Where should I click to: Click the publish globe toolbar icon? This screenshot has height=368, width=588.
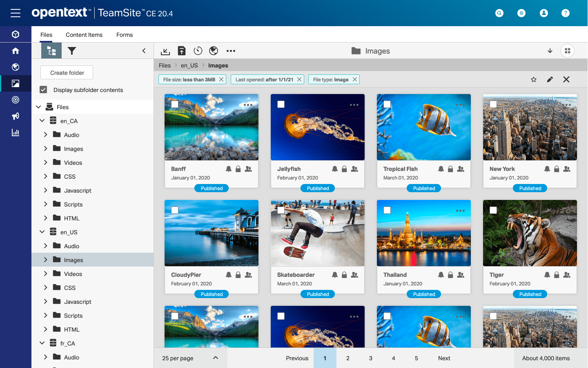coord(214,51)
